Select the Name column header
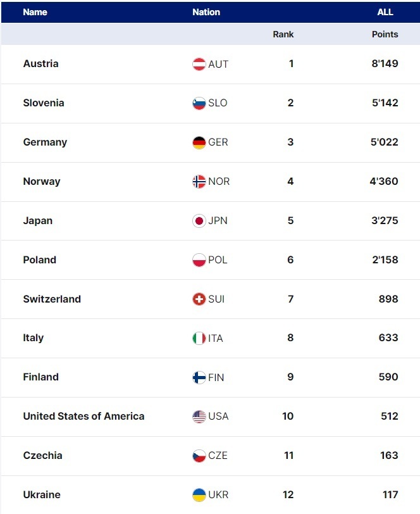 coord(35,12)
